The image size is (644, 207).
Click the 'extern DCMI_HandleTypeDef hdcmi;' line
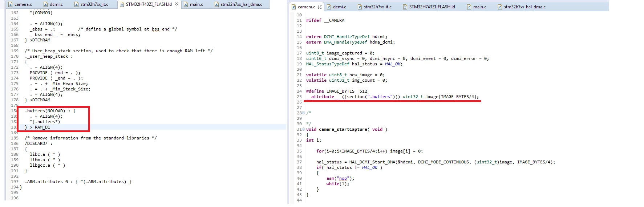347,37
